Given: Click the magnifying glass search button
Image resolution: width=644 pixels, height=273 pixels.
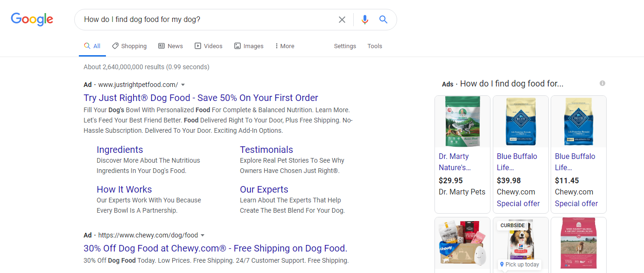Looking at the screenshot, I should pos(383,20).
